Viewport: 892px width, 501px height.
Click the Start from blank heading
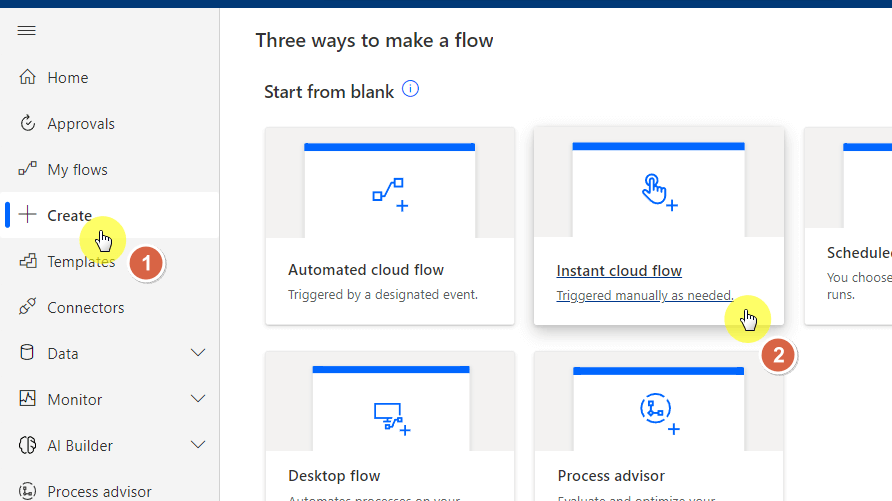click(329, 92)
